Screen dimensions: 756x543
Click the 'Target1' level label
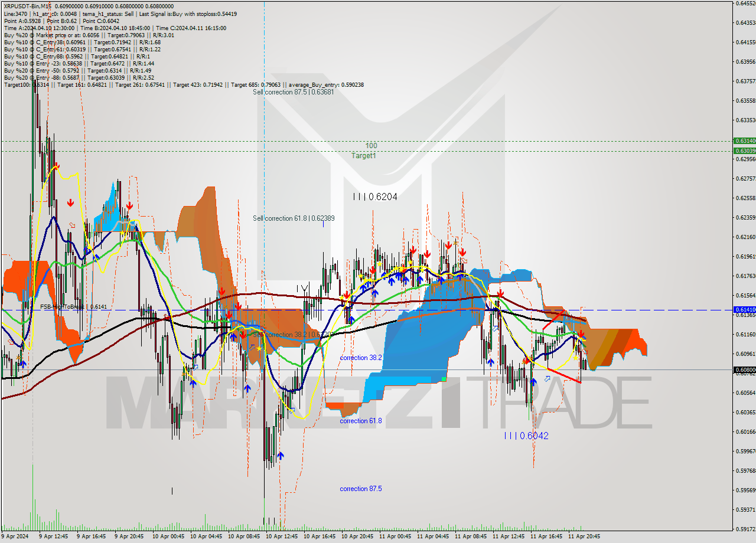[364, 156]
